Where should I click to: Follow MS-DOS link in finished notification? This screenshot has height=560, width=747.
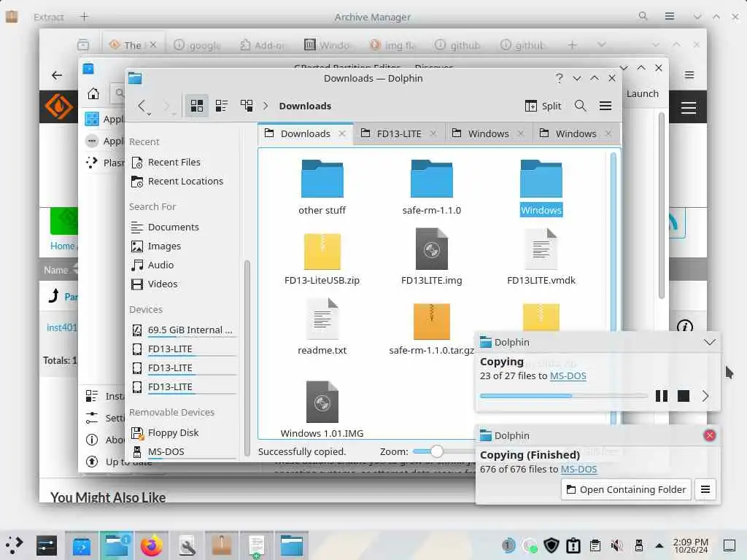pos(578,469)
